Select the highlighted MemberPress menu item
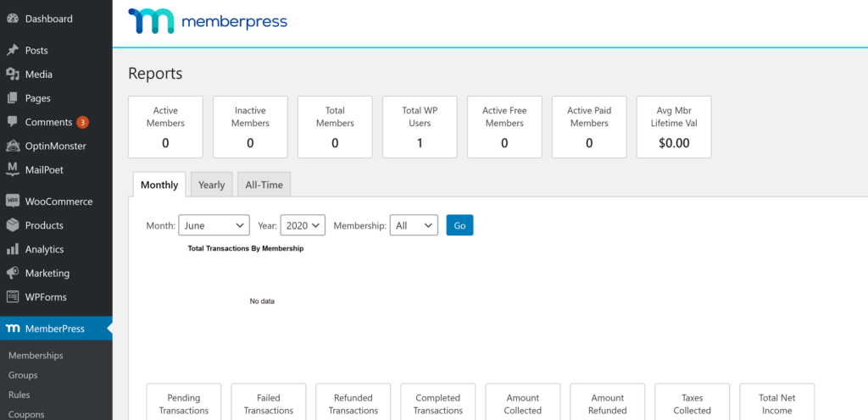Screen dimensions: 868x420 click(56, 329)
